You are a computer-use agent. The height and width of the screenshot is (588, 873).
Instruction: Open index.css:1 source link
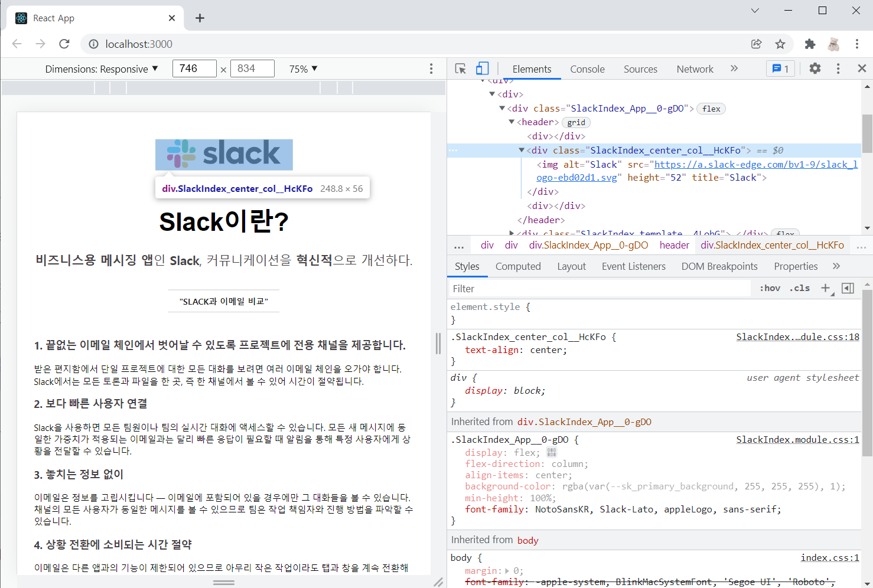pos(830,557)
